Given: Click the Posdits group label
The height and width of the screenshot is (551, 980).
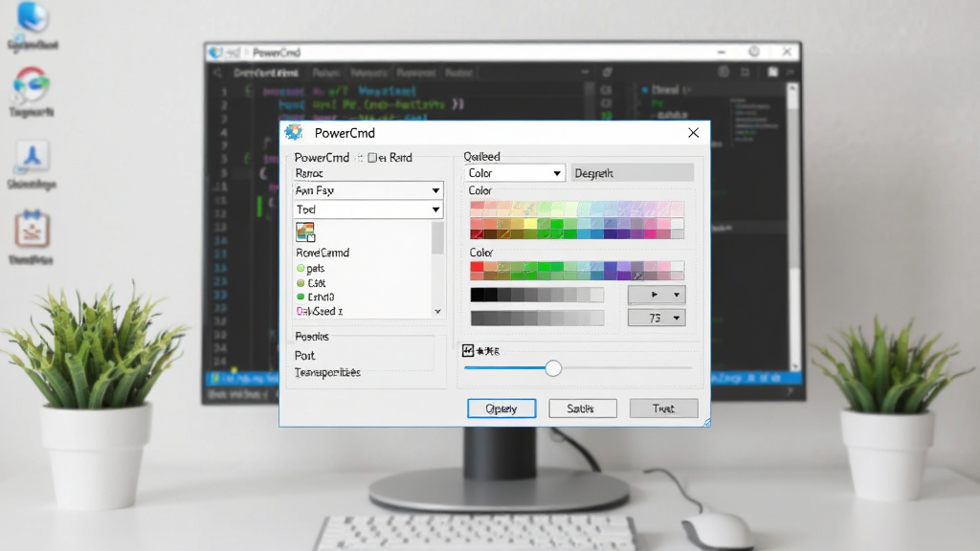Looking at the screenshot, I should [x=312, y=336].
